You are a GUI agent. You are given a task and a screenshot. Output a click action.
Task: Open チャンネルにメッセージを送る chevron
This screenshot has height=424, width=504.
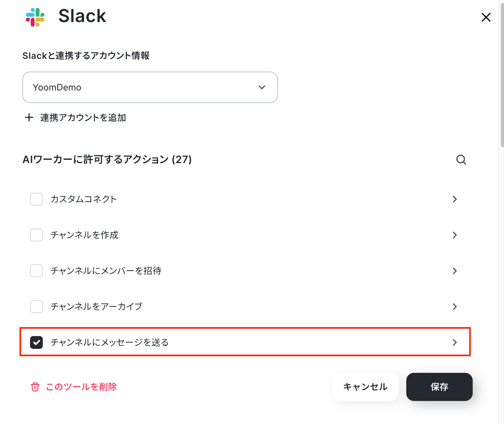point(455,342)
